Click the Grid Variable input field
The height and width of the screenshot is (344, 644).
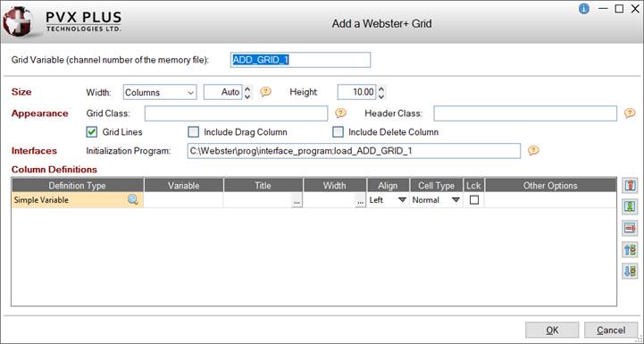(x=300, y=60)
